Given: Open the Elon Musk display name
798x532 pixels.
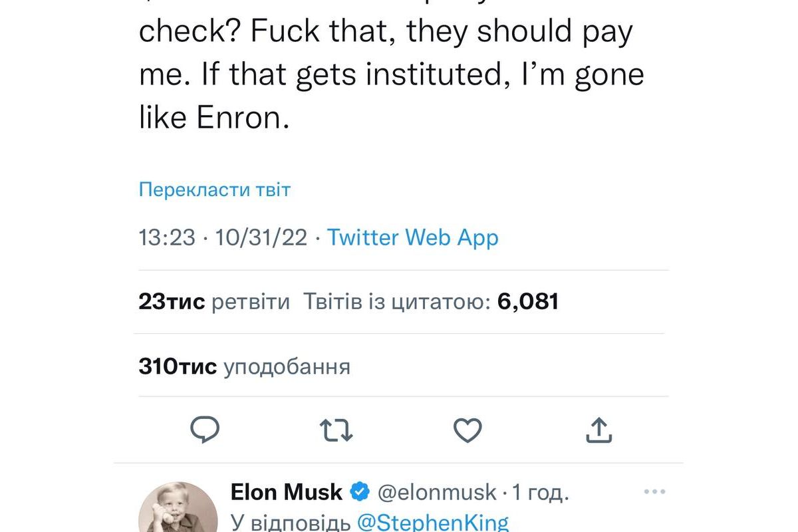Looking at the screenshot, I should click(x=286, y=492).
